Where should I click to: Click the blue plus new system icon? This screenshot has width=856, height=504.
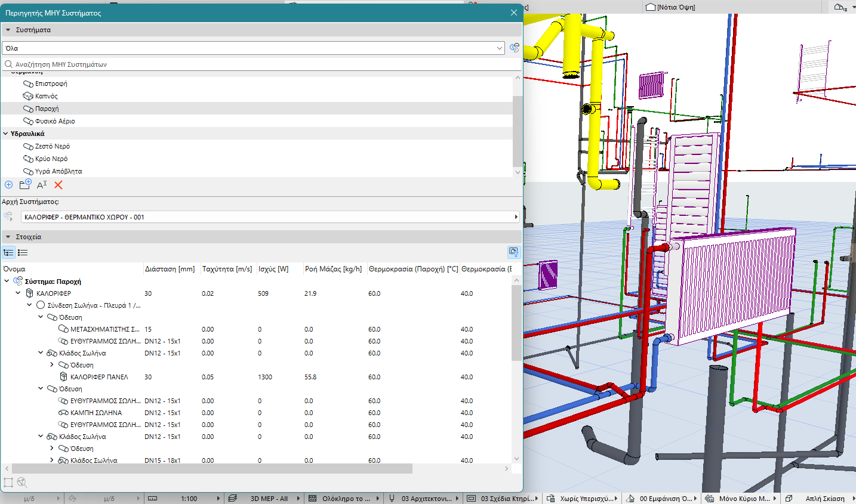coord(8,185)
